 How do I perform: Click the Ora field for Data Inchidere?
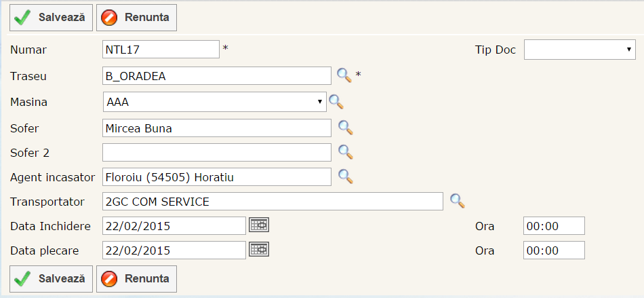pos(553,226)
